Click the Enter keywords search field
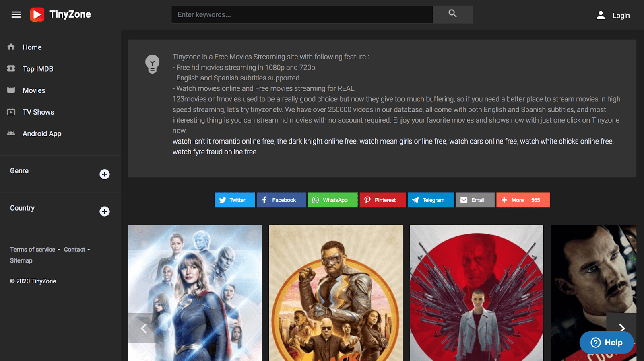The height and width of the screenshot is (361, 644). [x=302, y=14]
